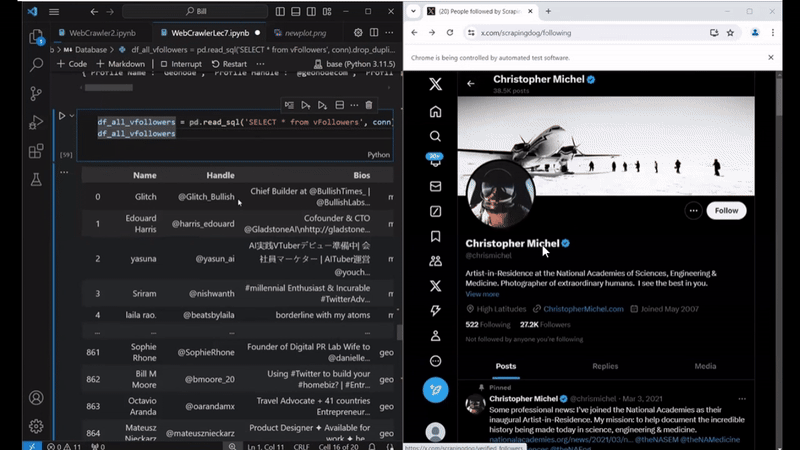Select the Posts tab on X profile

pyautogui.click(x=506, y=366)
